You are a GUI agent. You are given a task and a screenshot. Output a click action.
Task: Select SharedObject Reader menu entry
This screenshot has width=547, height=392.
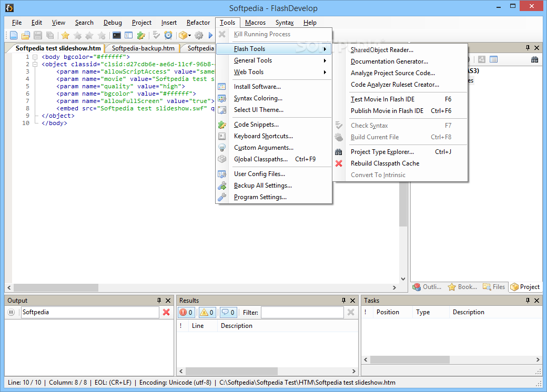click(400, 50)
